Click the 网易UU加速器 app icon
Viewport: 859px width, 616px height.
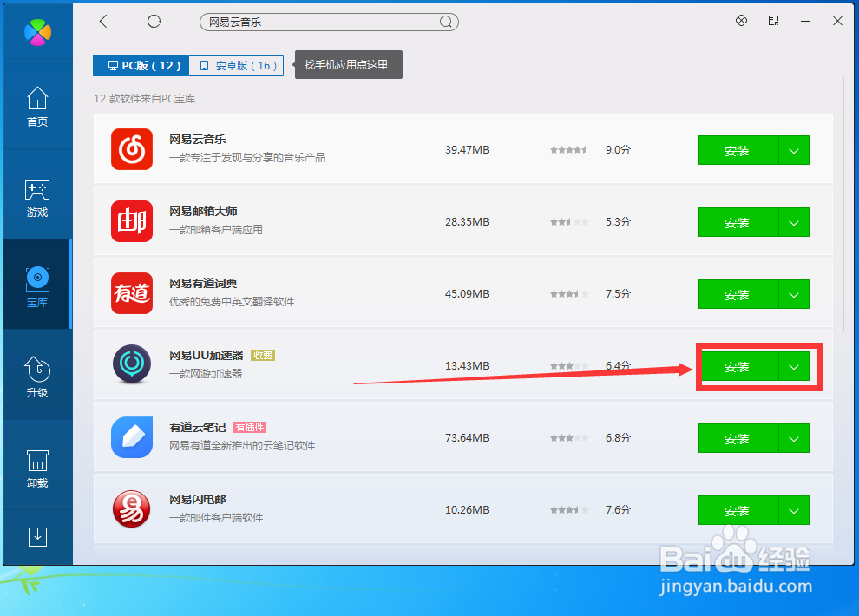(x=132, y=364)
